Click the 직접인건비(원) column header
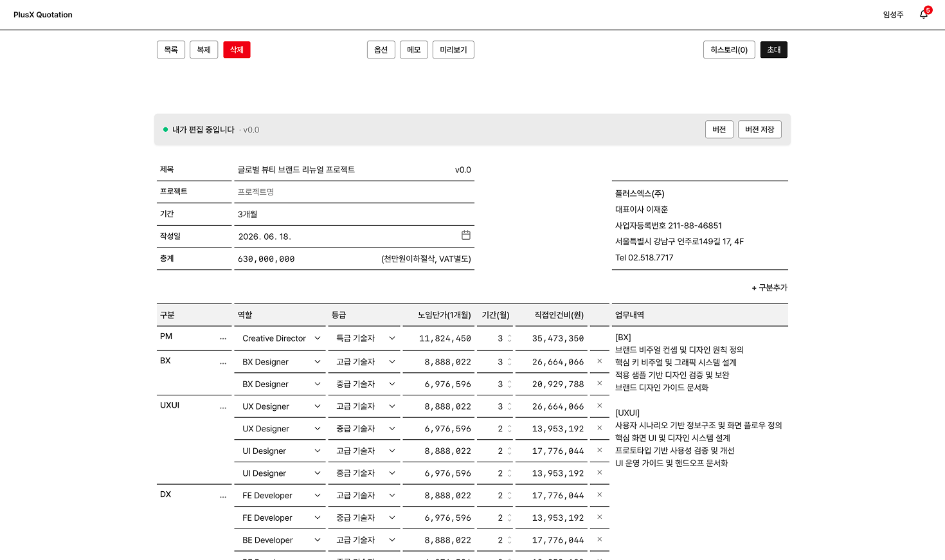Image resolution: width=945 pixels, height=560 pixels. pyautogui.click(x=559, y=315)
